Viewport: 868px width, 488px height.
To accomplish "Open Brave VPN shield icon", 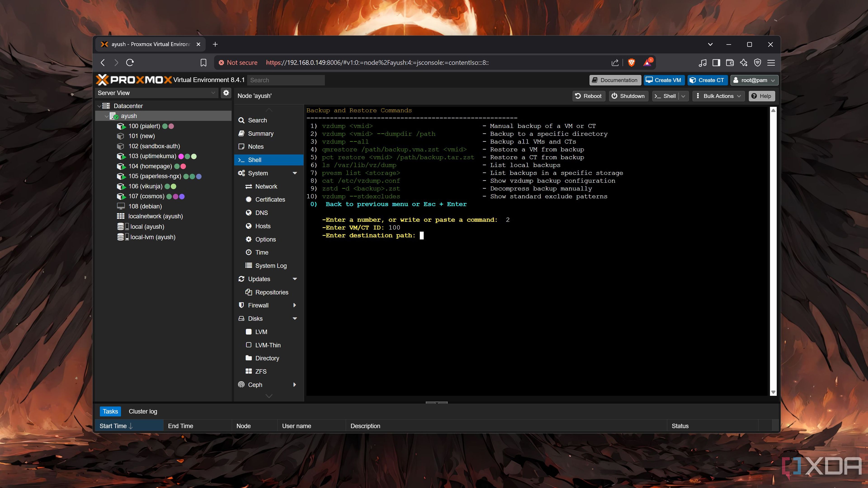I will click(x=757, y=63).
